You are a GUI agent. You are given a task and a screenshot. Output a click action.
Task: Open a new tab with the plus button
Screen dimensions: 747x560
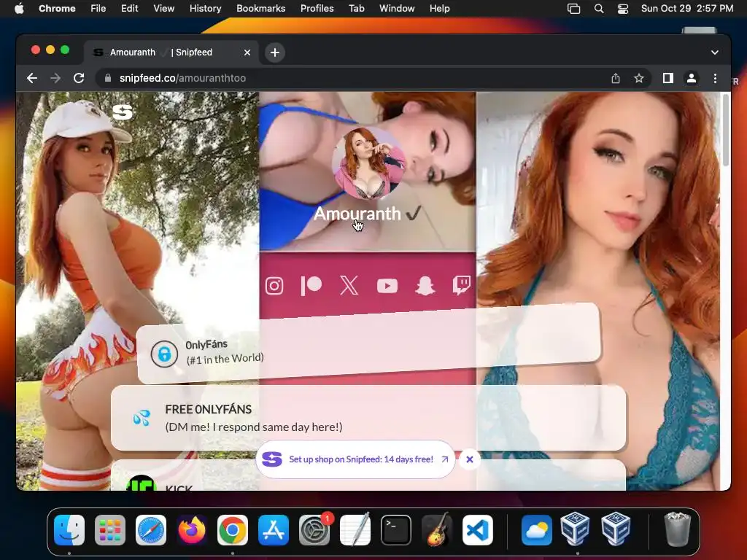[275, 52]
